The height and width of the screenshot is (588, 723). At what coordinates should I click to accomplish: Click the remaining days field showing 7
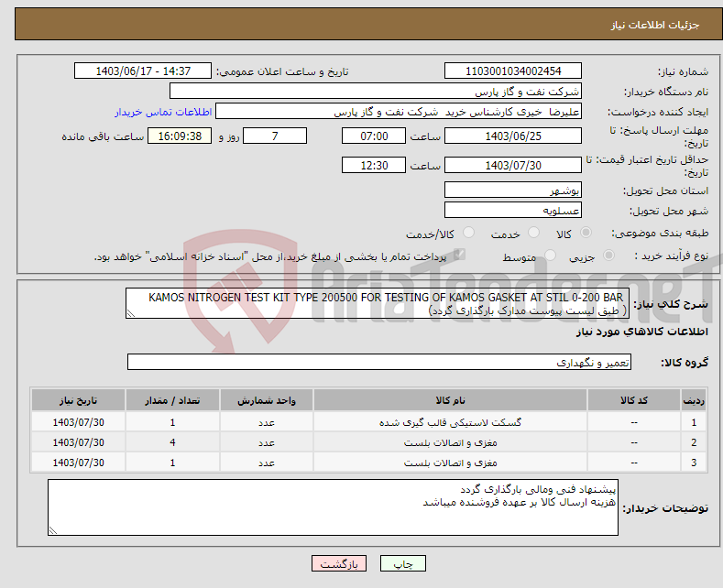(275, 136)
